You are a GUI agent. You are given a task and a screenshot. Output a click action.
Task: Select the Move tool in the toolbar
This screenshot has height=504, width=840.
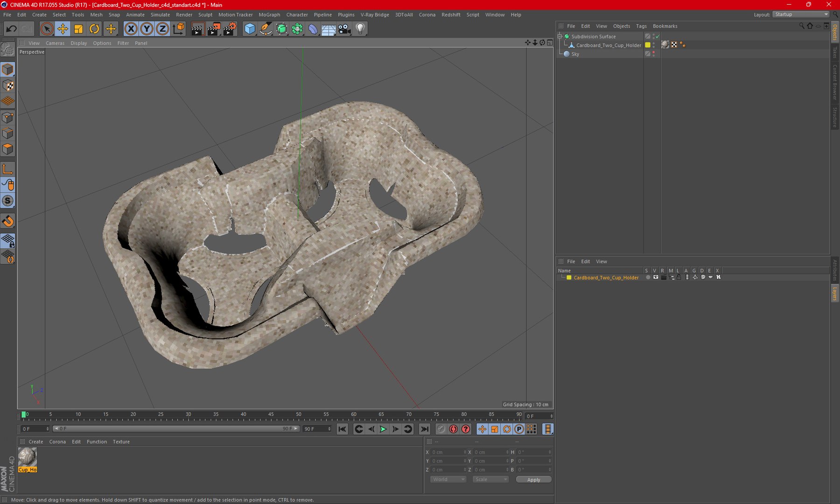click(x=63, y=29)
